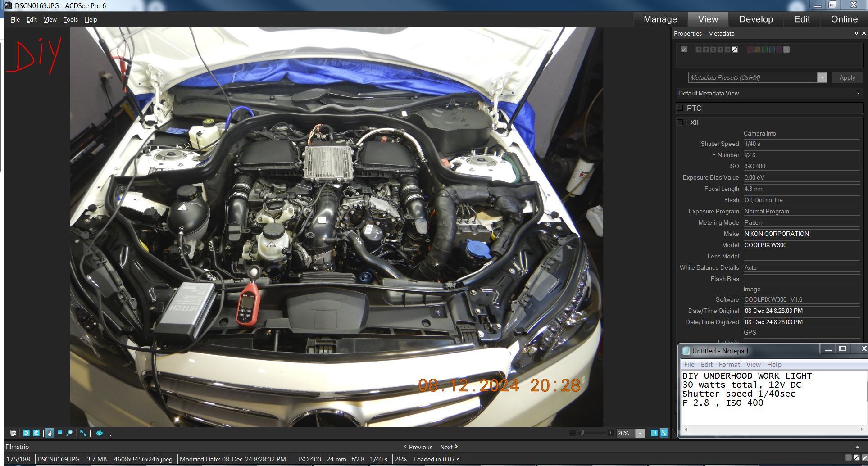Rotate the image left with the toolbar icon
This screenshot has height=466, width=868.
pos(26,433)
